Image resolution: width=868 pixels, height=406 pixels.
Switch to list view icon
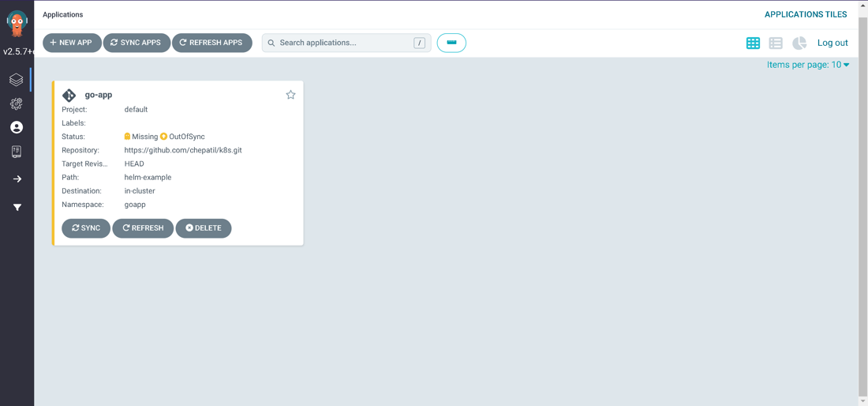point(776,43)
